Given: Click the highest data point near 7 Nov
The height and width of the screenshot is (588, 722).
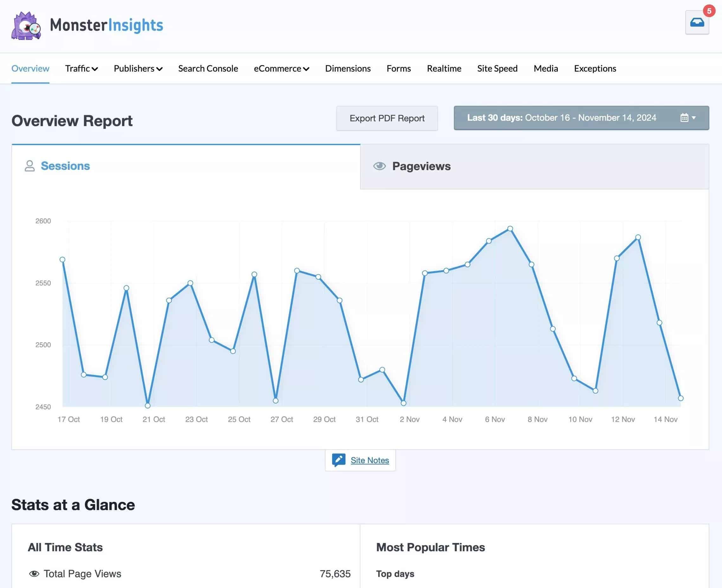Looking at the screenshot, I should click(x=510, y=229).
